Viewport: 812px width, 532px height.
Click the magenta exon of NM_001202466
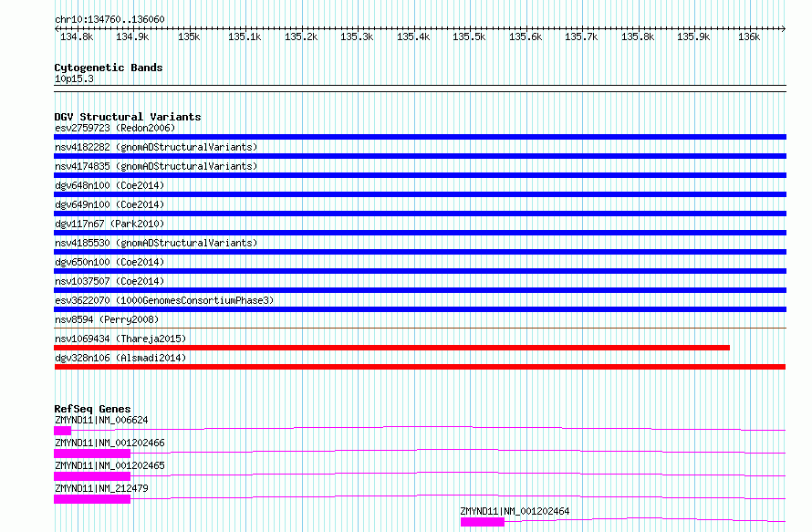coord(92,454)
